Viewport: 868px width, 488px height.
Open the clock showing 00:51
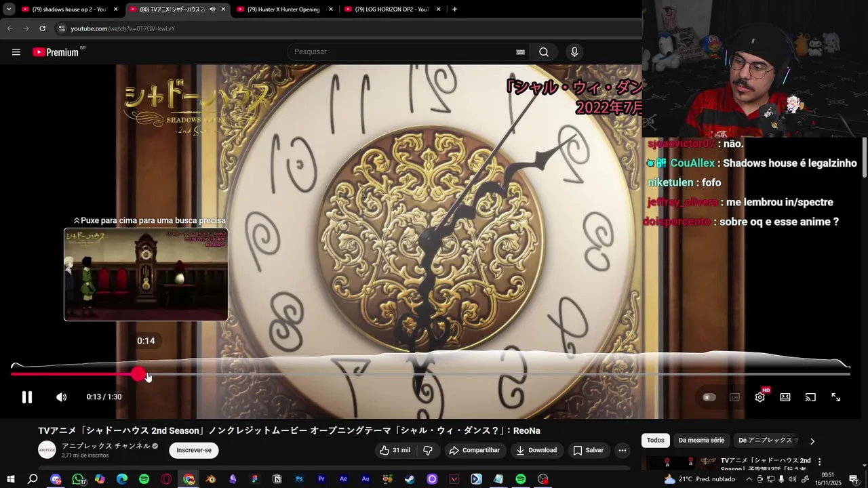coord(828,479)
